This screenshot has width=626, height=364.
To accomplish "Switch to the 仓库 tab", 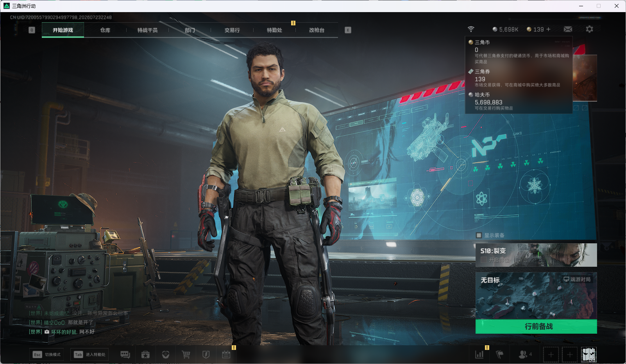I will (x=105, y=30).
